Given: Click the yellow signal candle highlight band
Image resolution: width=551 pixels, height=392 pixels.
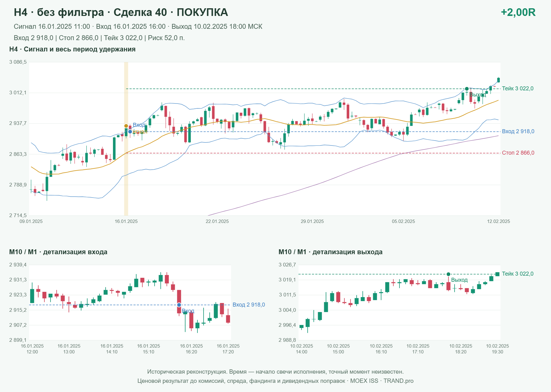Looking at the screenshot, I should [x=126, y=139].
